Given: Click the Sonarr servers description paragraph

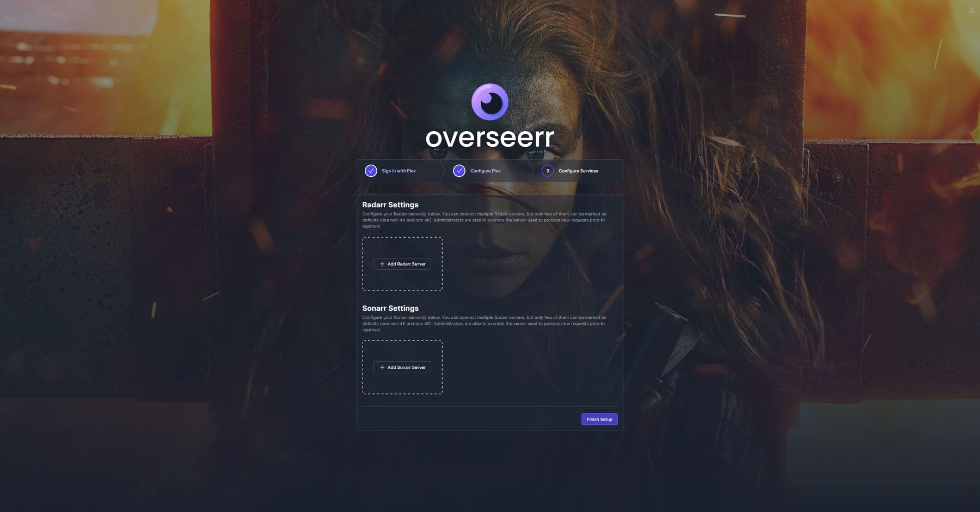Looking at the screenshot, I should (x=484, y=324).
